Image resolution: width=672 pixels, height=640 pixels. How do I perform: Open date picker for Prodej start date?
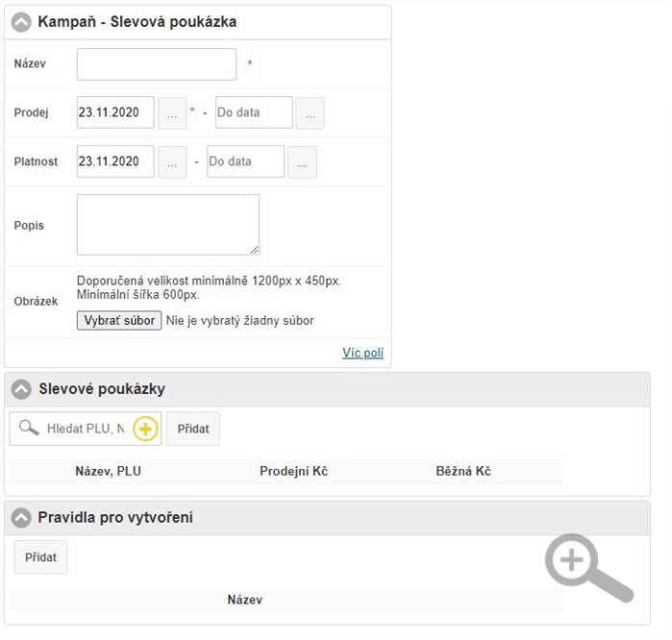[x=172, y=112]
